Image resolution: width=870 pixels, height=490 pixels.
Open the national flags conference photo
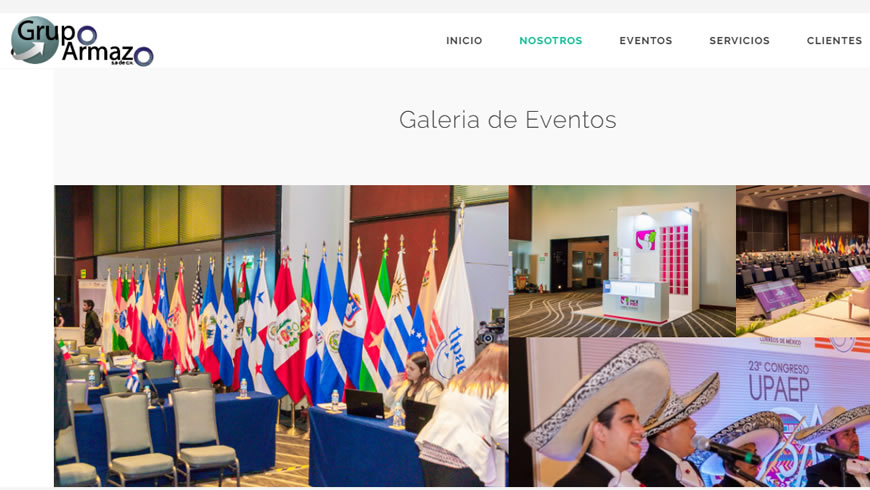pyautogui.click(x=281, y=336)
